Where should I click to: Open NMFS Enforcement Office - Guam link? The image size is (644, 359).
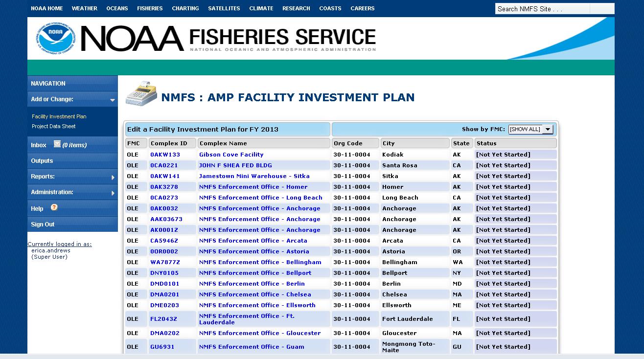click(252, 347)
